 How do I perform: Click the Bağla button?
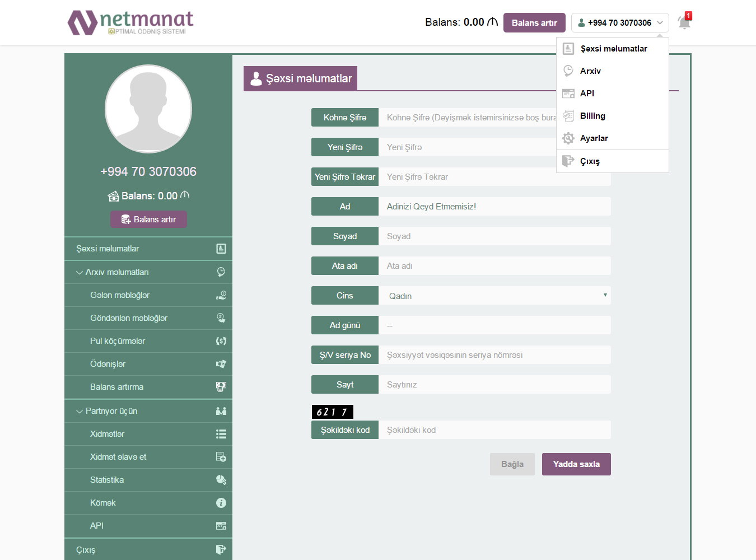coord(512,464)
